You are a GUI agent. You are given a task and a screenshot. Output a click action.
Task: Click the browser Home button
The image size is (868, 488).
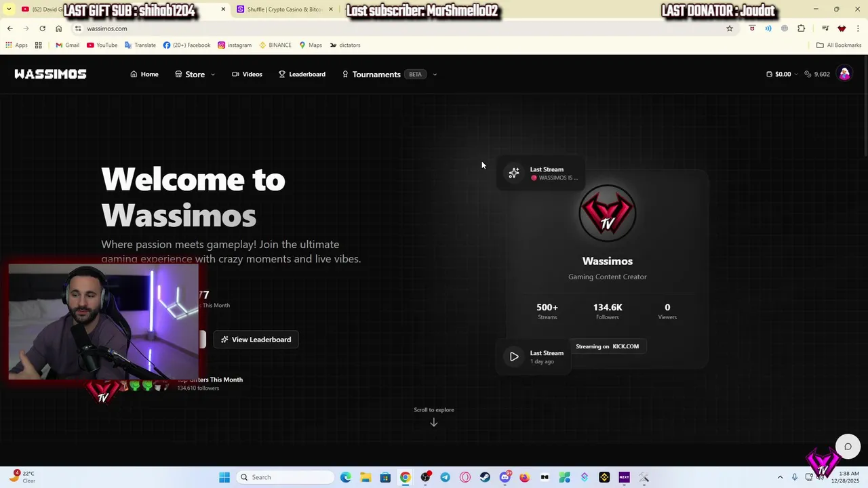[58, 28]
